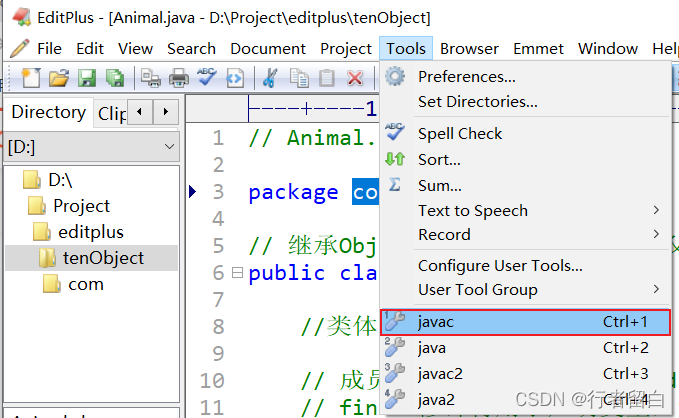Collapse the code fold at line 6
The width and height of the screenshot is (679, 418).
coord(237,273)
